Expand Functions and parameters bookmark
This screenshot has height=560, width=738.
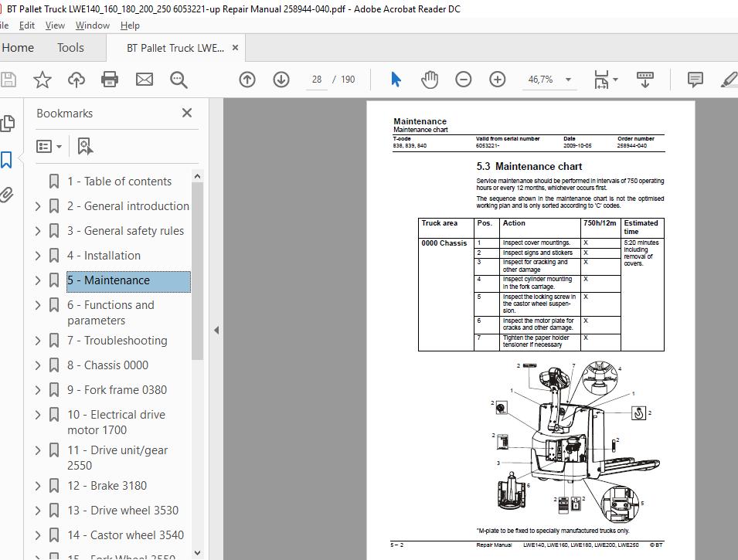click(x=38, y=305)
